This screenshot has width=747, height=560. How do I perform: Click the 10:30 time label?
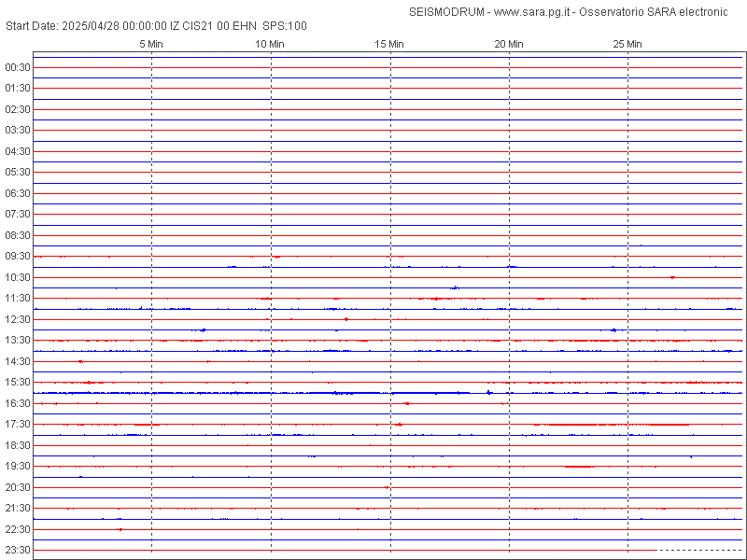point(18,277)
